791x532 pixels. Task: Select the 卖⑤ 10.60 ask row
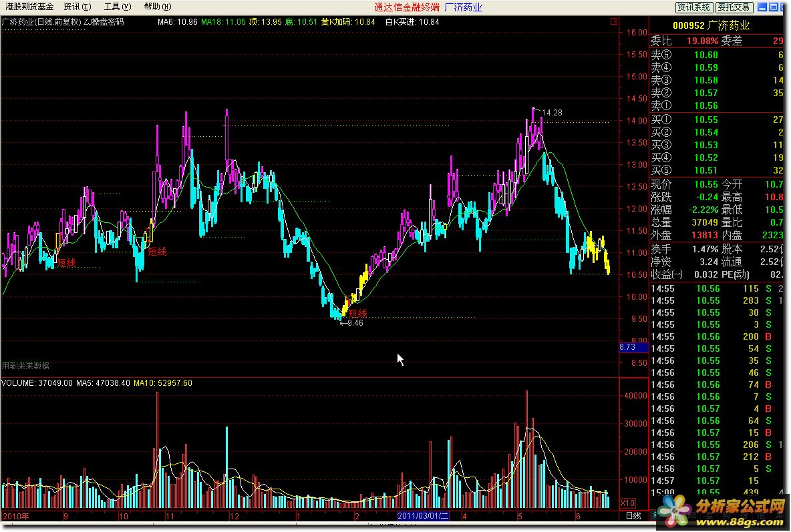click(716, 55)
